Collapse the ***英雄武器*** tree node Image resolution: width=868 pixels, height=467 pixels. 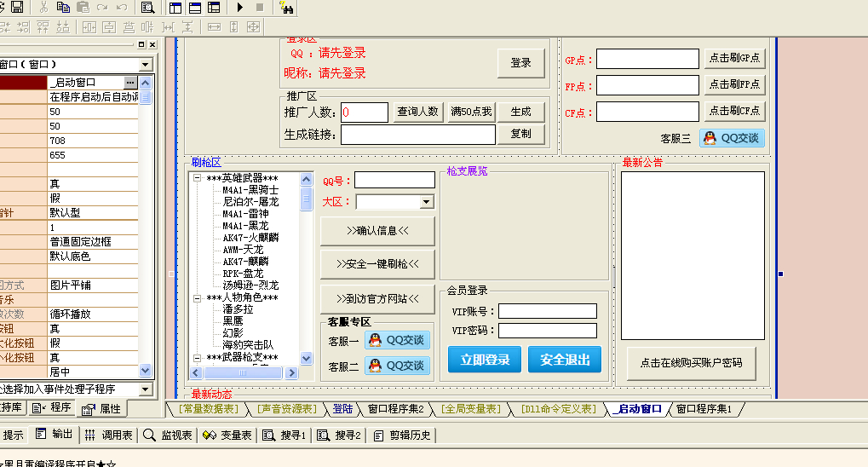click(197, 178)
